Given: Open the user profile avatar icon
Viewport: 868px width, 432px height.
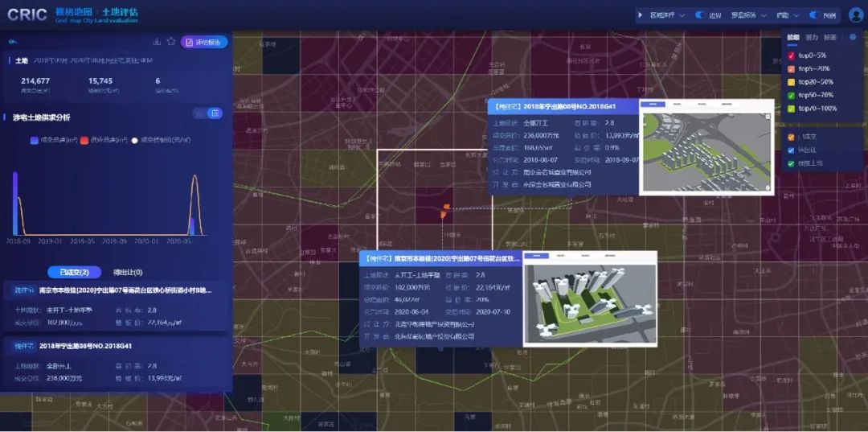Looking at the screenshot, I should click(855, 15).
